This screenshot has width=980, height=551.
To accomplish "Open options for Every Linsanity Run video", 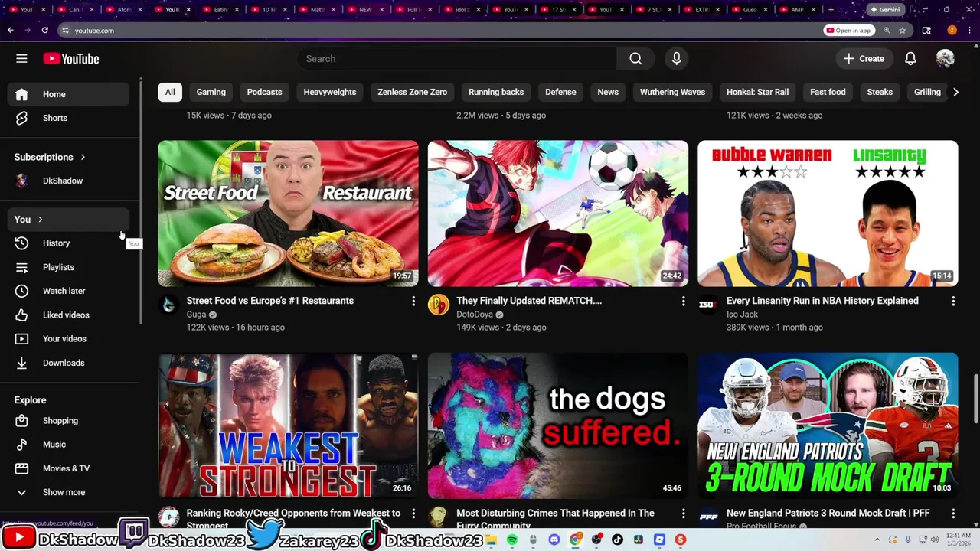I will coord(953,302).
